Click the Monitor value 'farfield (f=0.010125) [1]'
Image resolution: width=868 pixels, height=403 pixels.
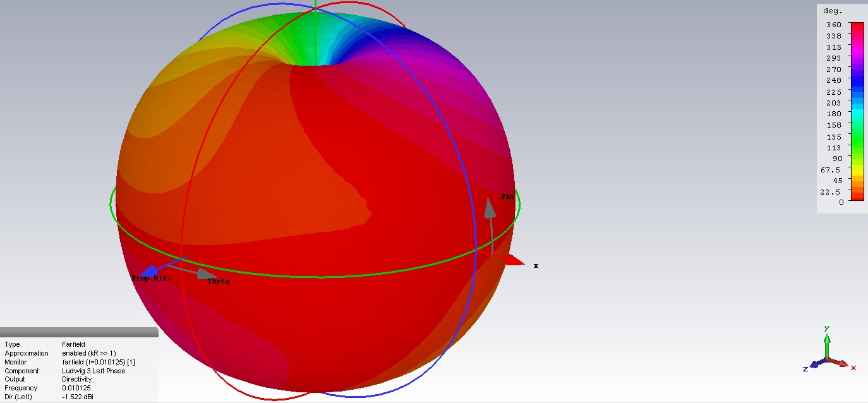(99, 362)
